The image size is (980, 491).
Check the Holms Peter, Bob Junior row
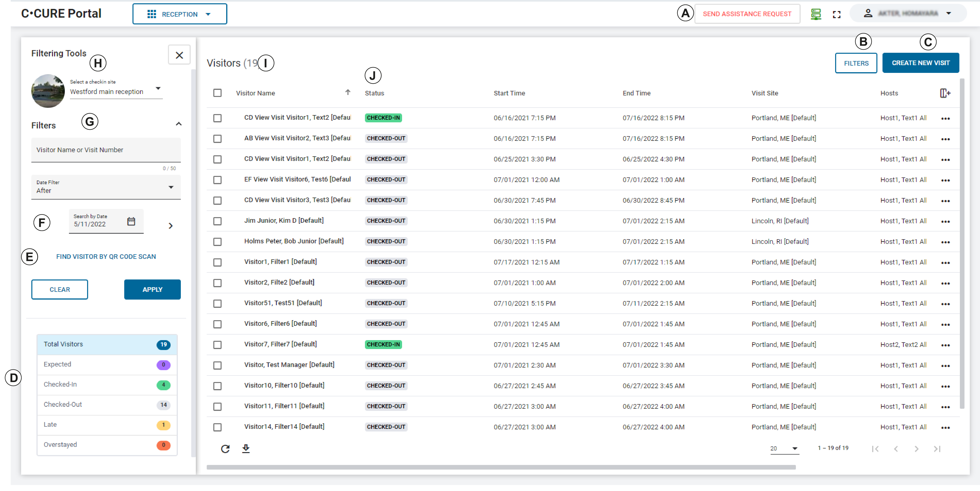(x=217, y=242)
